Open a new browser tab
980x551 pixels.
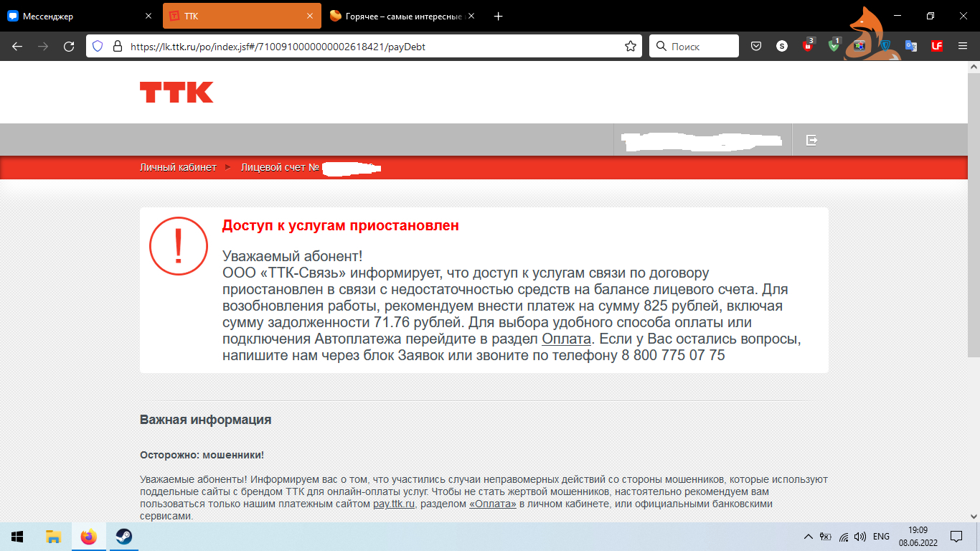(499, 16)
